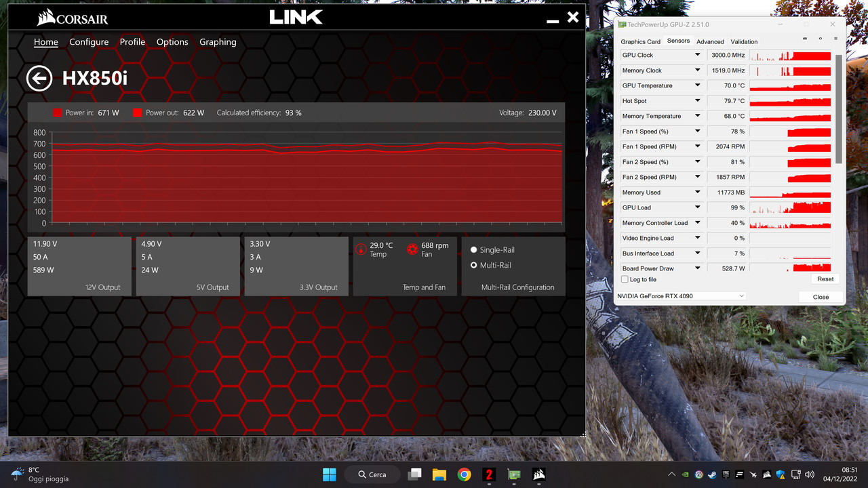The width and height of the screenshot is (868, 488).
Task: Launch Google Chrome from the taskbar
Action: point(464,474)
